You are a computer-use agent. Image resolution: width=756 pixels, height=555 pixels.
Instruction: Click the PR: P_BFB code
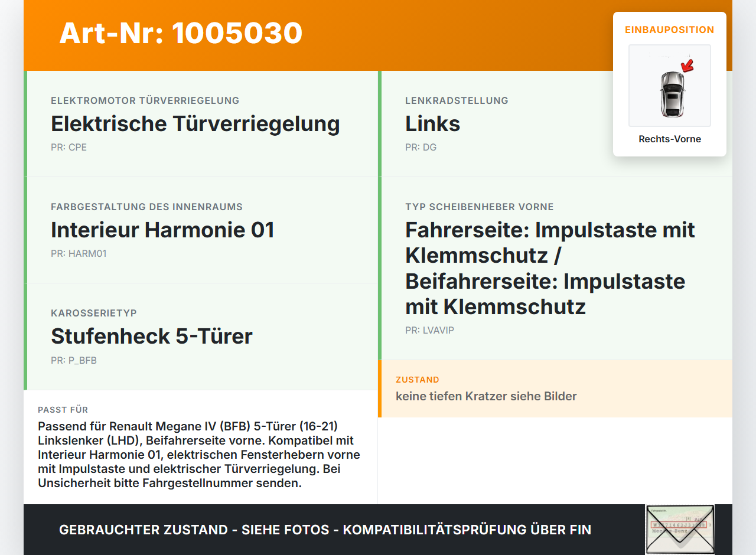coord(74,360)
